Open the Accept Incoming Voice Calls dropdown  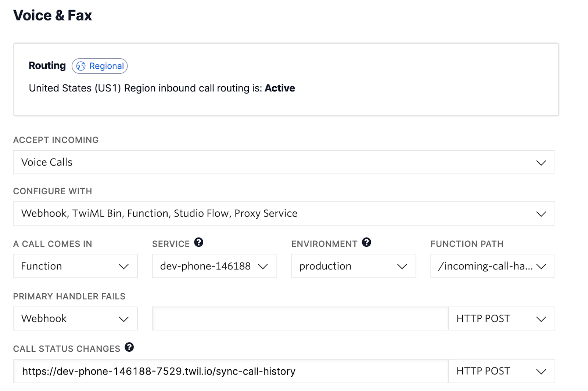[x=284, y=162]
